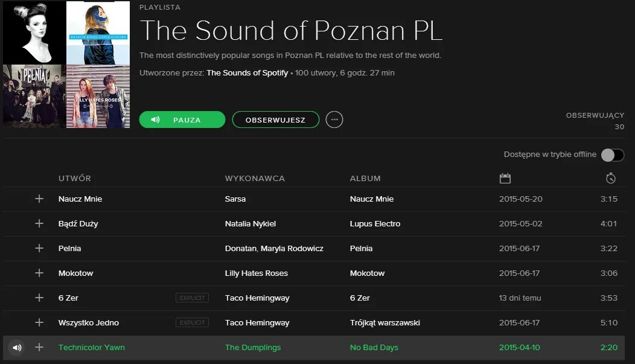Image resolution: width=635 pixels, height=364 pixels.
Task: Click the playlist cover art collage
Action: point(66,65)
